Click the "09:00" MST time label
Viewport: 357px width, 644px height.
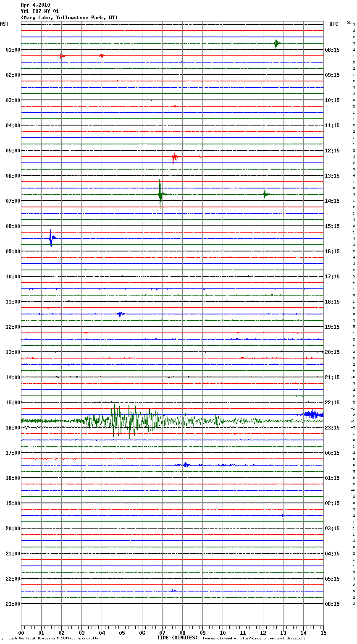coord(13,251)
